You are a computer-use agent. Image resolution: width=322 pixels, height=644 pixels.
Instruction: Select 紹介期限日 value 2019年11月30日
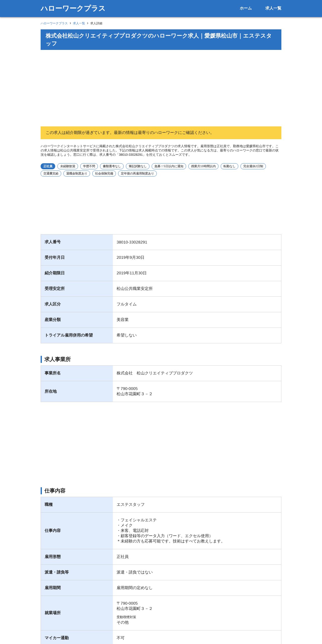pyautogui.click(x=132, y=273)
